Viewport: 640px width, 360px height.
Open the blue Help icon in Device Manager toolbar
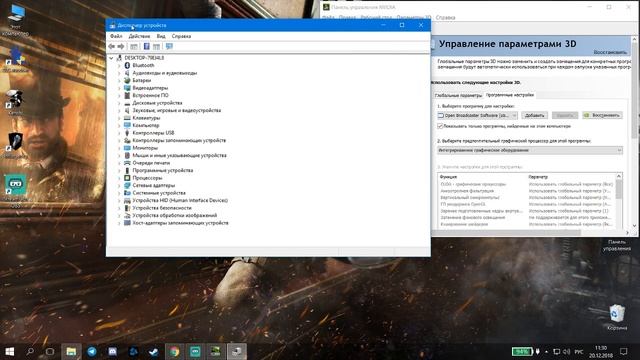tap(147, 47)
